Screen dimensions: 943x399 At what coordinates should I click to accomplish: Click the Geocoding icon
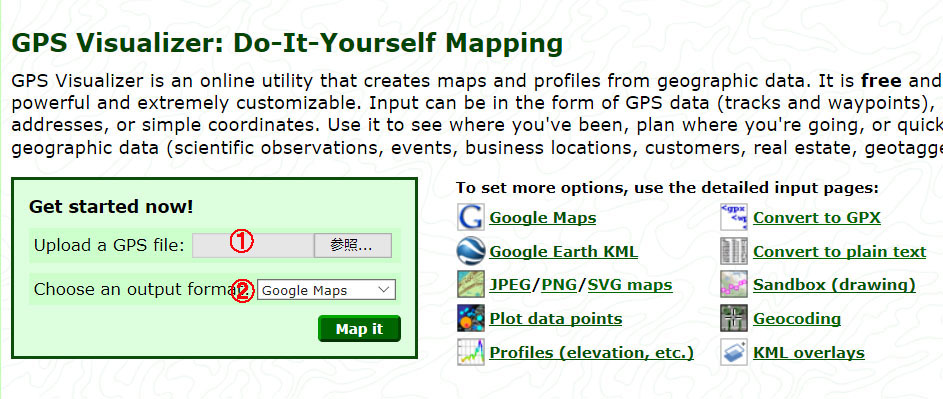click(734, 318)
